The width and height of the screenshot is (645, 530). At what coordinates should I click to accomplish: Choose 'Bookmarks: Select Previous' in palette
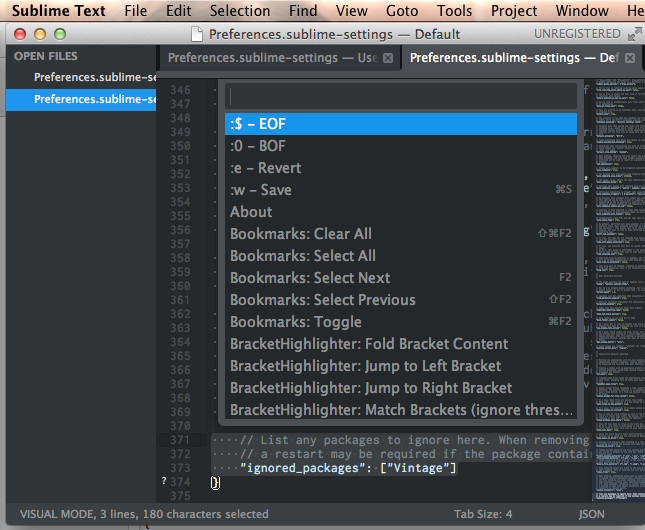(401, 300)
